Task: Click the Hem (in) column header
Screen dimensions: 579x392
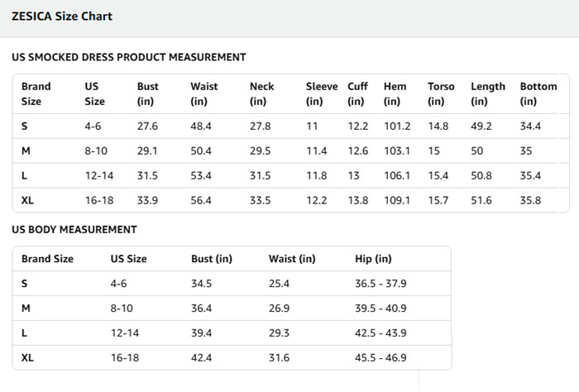Action: click(395, 93)
